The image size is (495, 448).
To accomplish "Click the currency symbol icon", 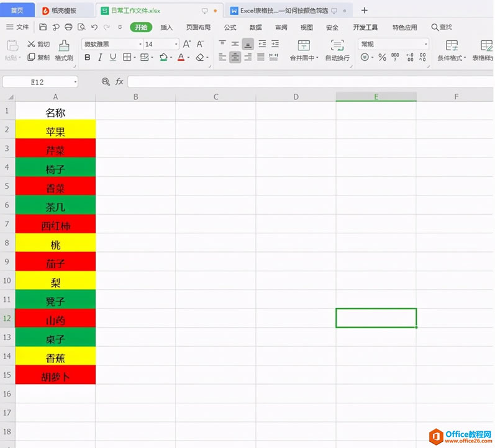I will coord(365,57).
